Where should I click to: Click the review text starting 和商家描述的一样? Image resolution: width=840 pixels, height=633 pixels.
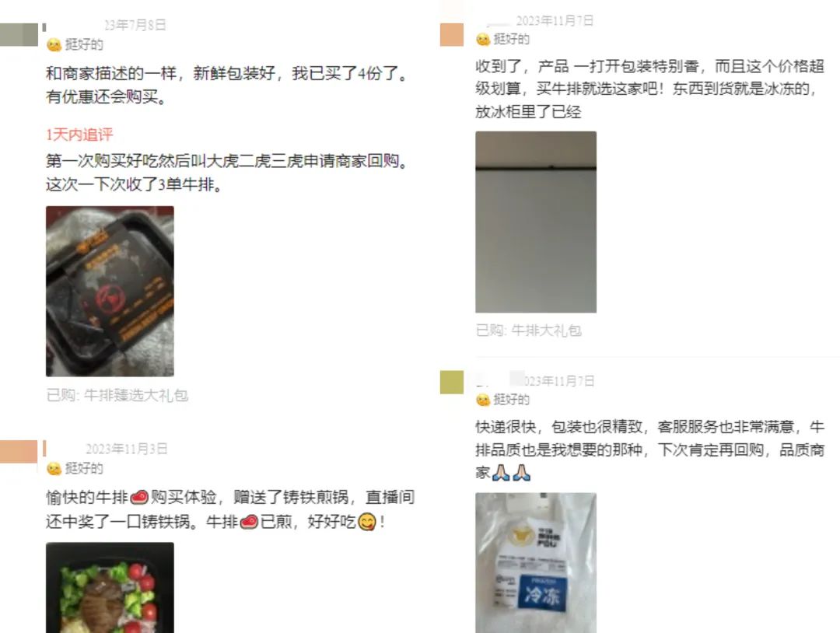pyautogui.click(x=226, y=85)
